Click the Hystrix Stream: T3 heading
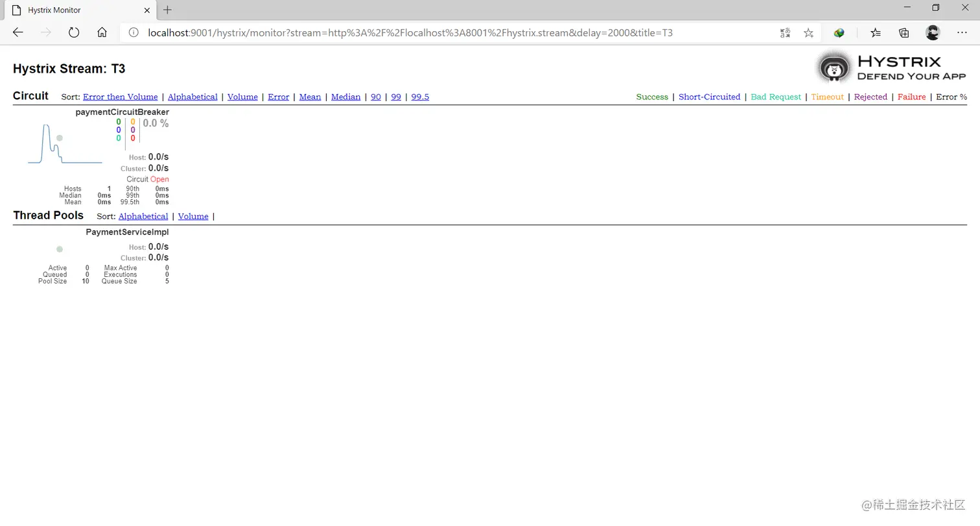 pos(69,69)
